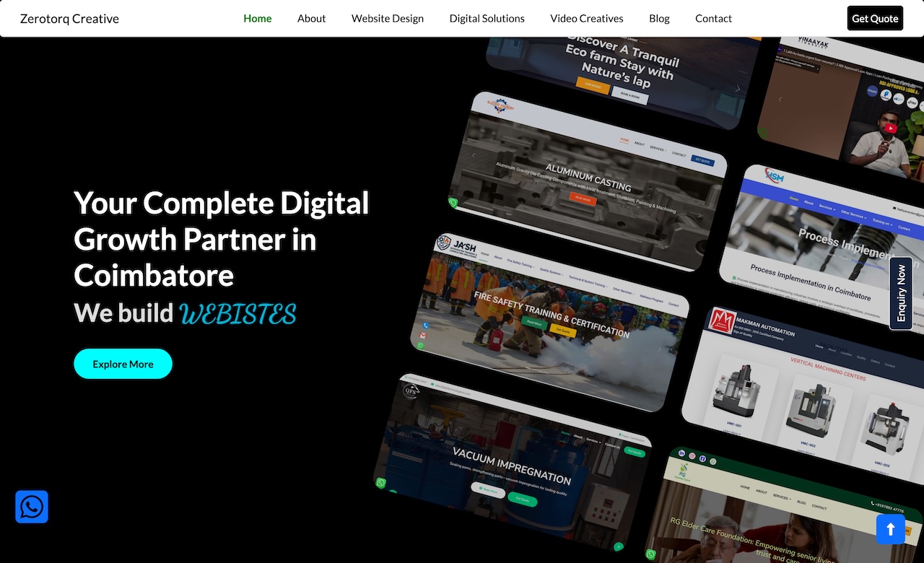
Task: Select Digital Solutions in navigation
Action: coord(487,18)
